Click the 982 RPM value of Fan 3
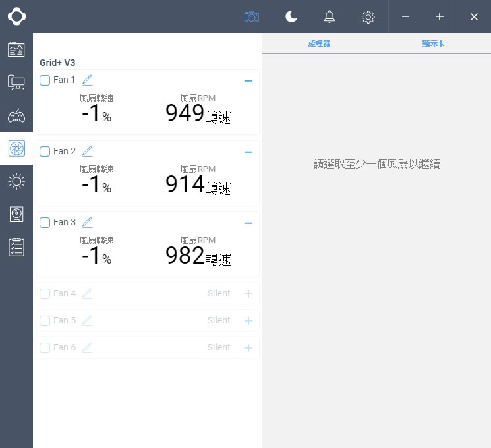This screenshot has height=448, width=491. 185,255
